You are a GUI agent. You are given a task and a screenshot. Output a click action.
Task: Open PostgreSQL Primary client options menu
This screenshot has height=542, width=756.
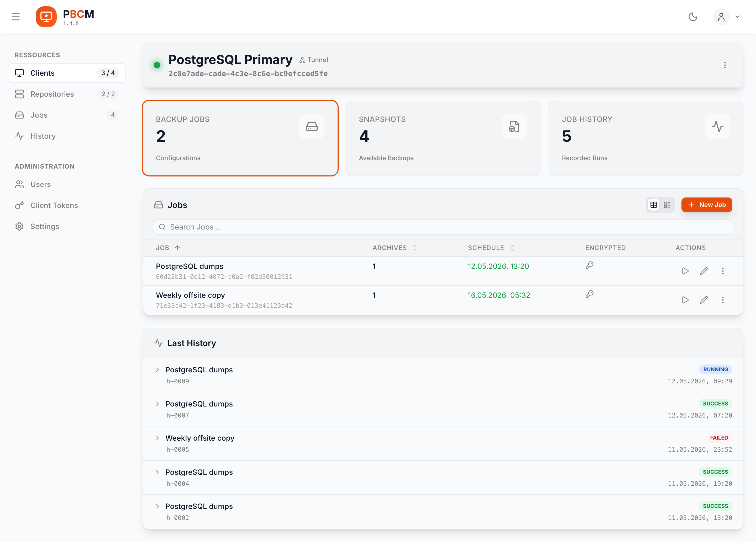coord(725,65)
